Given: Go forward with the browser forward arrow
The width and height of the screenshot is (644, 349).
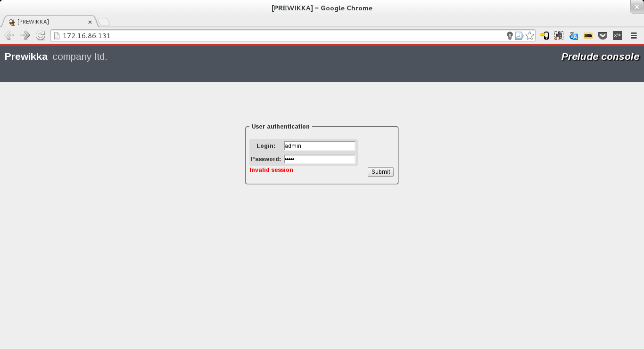Looking at the screenshot, I should pyautogui.click(x=25, y=35).
